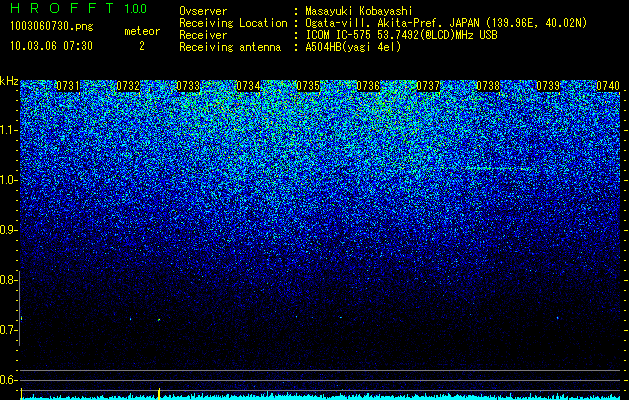
Task: Click the 0738 time marker
Action: coord(488,86)
